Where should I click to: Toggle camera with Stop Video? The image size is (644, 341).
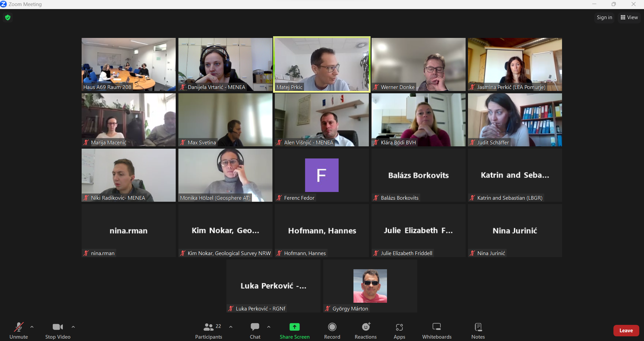(x=58, y=331)
